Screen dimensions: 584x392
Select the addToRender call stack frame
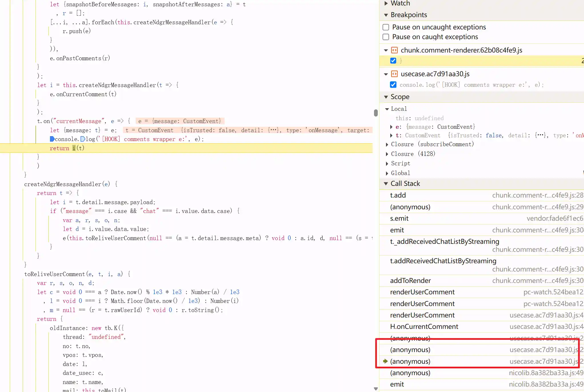[x=410, y=281]
